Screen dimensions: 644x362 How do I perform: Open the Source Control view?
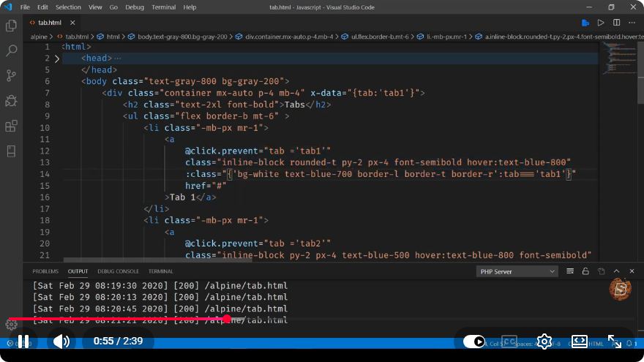[11, 75]
